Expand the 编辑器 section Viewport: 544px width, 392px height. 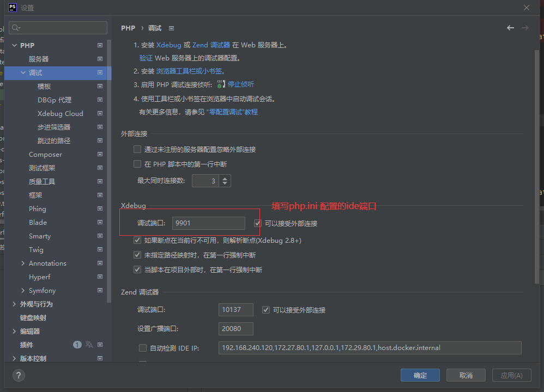tap(14, 332)
